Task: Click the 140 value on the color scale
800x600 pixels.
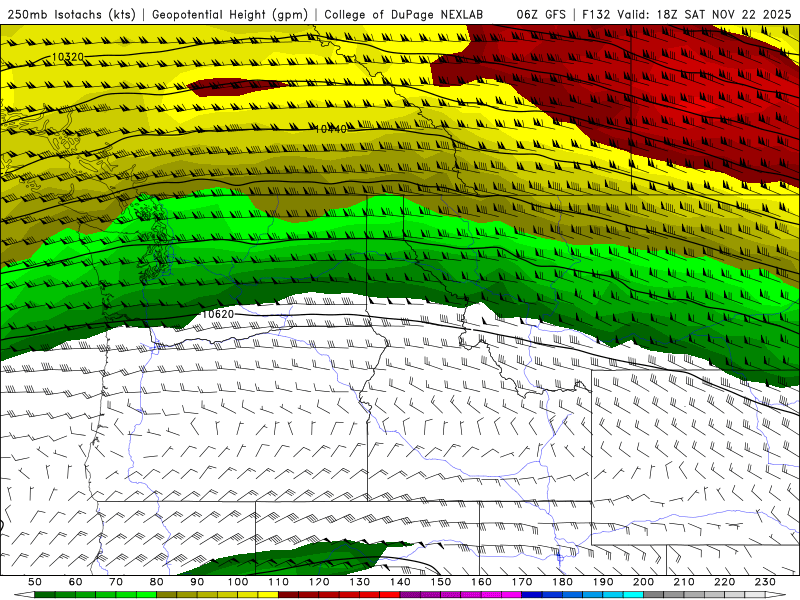Action: click(x=401, y=582)
